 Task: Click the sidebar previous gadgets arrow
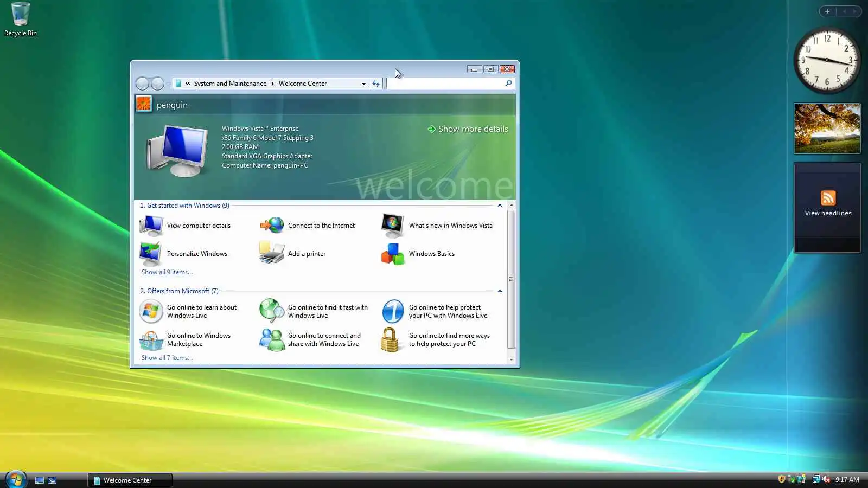point(844,11)
